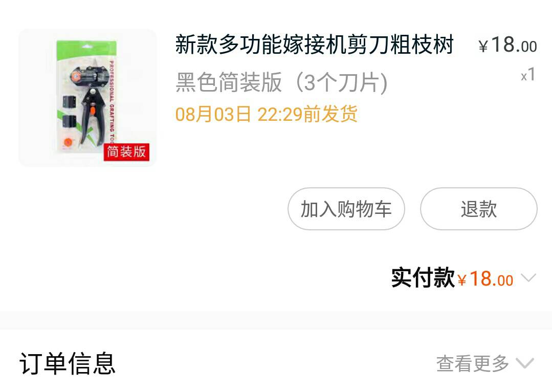Expand the chevron next to 查看更多

tap(525, 363)
